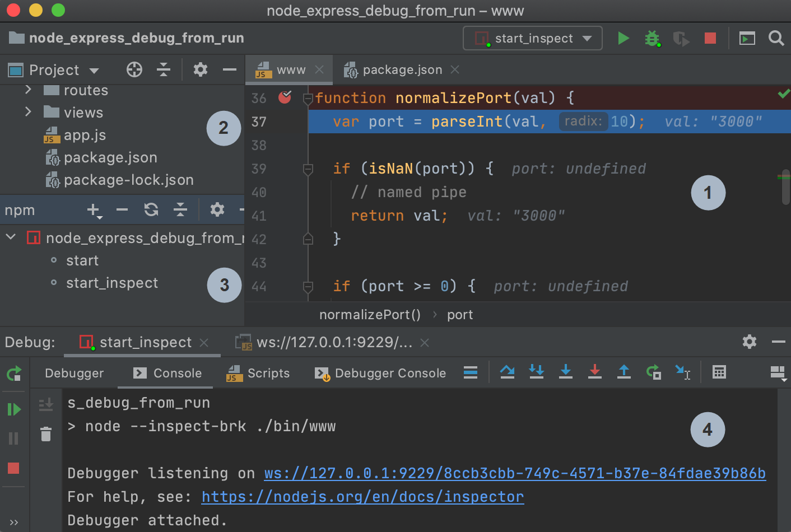
Task: Expand the routes folder
Action: 28,90
